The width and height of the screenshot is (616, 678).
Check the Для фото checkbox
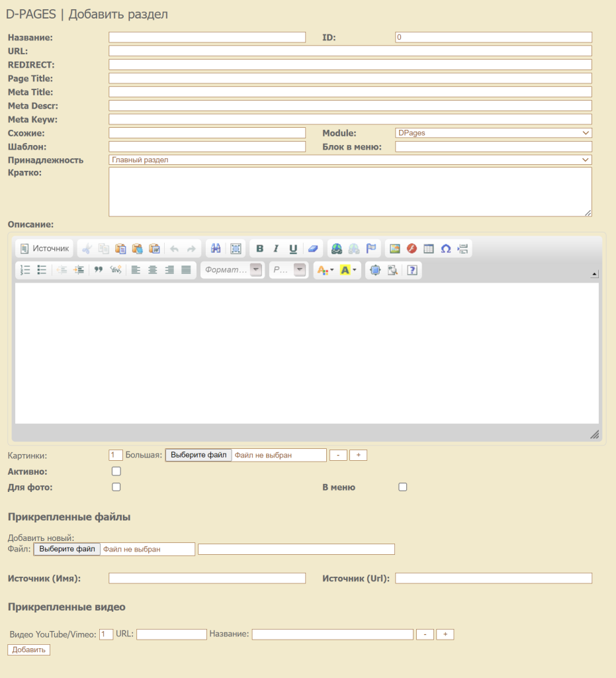click(116, 487)
